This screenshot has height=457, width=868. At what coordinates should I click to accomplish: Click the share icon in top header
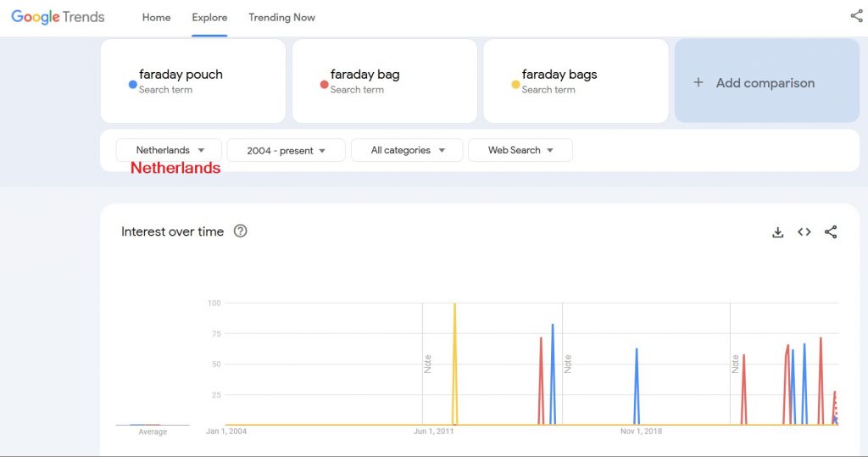point(855,16)
